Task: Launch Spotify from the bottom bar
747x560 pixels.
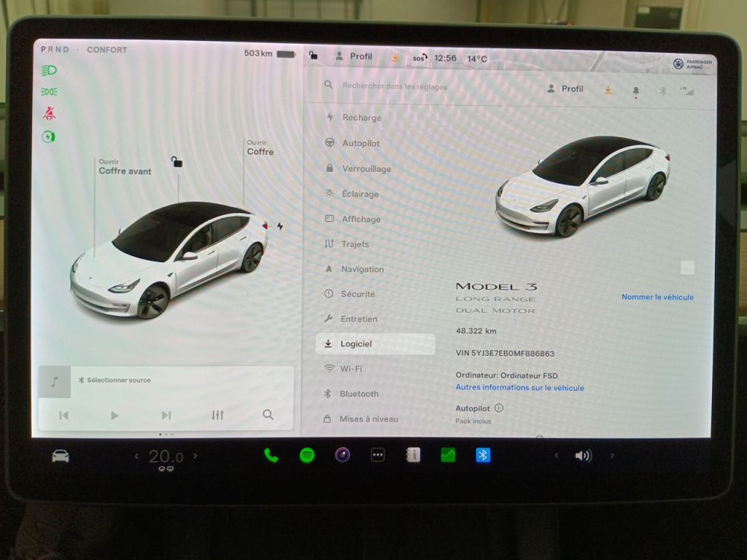Action: [x=307, y=455]
